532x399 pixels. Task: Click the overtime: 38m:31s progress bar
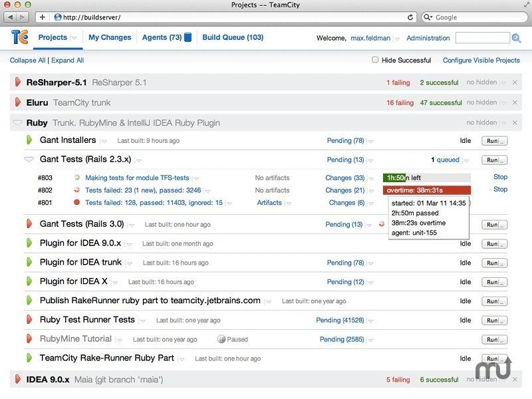pos(427,190)
